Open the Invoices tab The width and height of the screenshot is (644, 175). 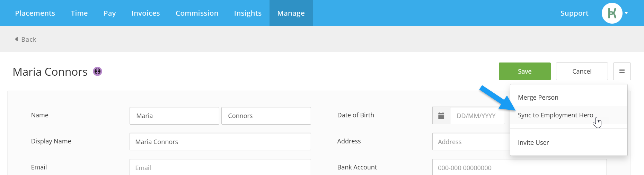point(145,13)
